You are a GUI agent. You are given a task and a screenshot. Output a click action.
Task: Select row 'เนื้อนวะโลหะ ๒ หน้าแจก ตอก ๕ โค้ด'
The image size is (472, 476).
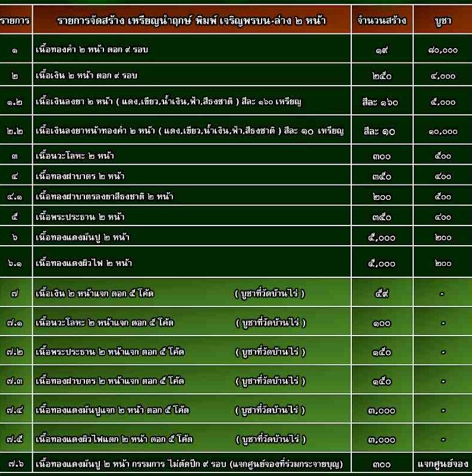(236, 321)
